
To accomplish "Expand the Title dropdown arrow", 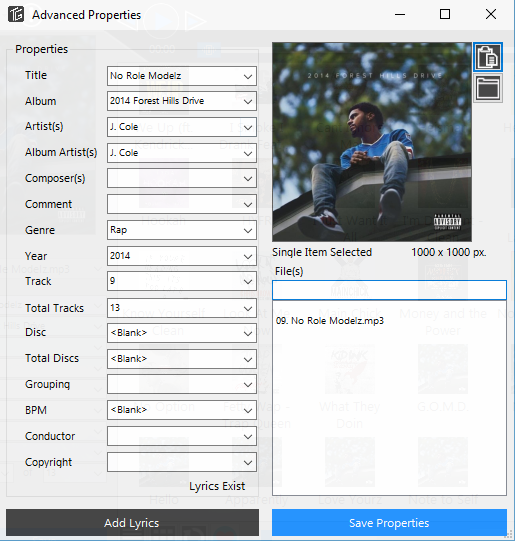I will (248, 76).
